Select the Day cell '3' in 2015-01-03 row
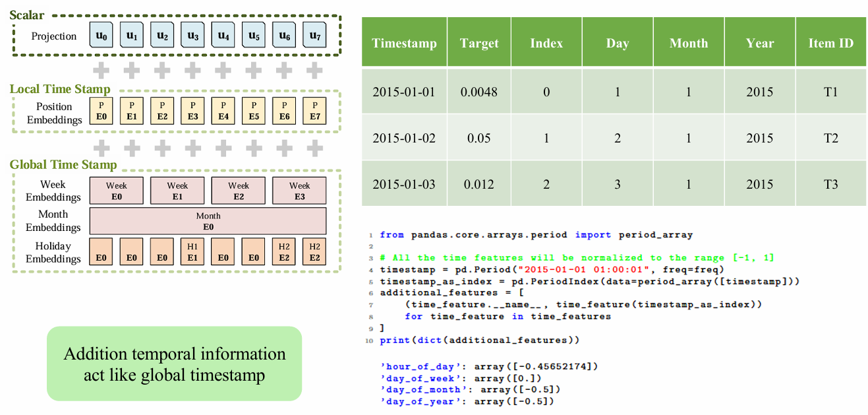This screenshot has width=868, height=415. pyautogui.click(x=618, y=184)
